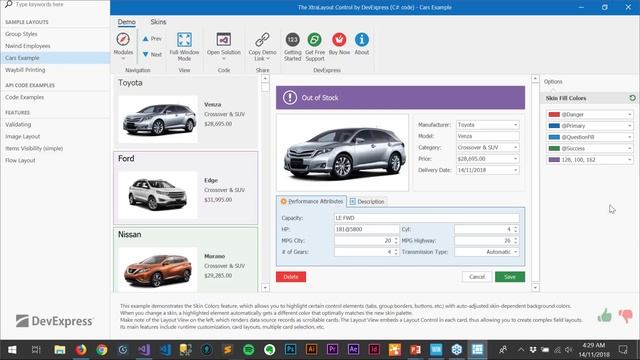Open the Modules navigation icon
Viewport: 640px width, 360px height.
pyautogui.click(x=123, y=39)
